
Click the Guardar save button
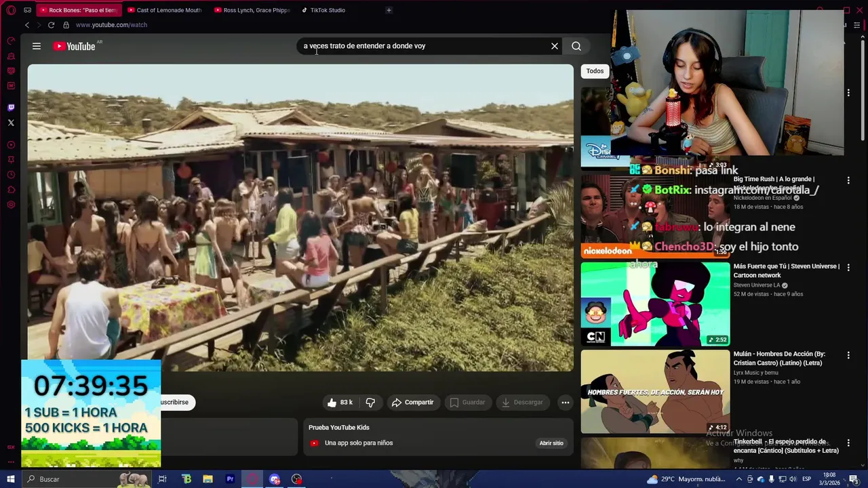pyautogui.click(x=467, y=403)
